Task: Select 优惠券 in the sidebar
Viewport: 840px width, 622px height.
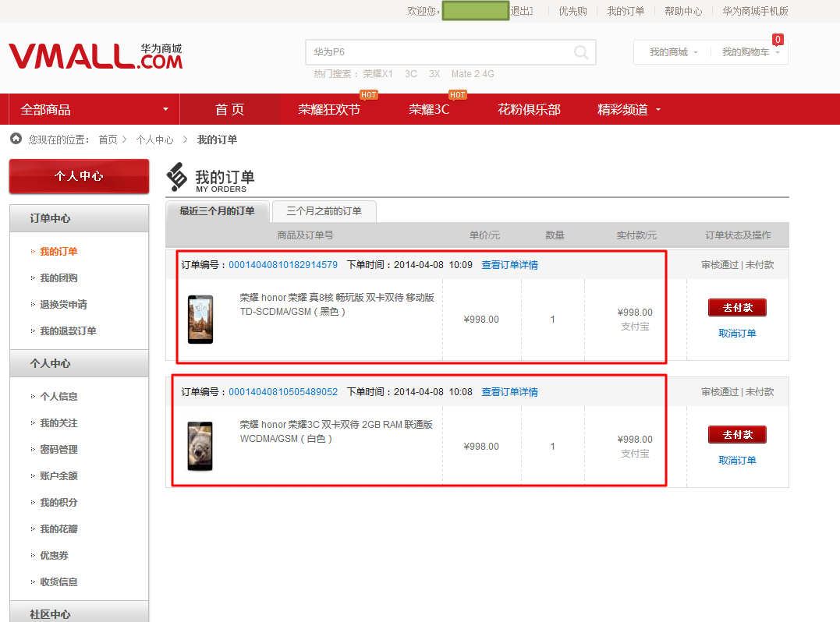Action: point(54,556)
